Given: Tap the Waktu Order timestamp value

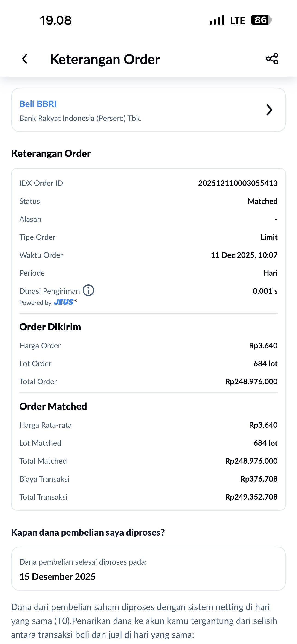Looking at the screenshot, I should coord(244,255).
